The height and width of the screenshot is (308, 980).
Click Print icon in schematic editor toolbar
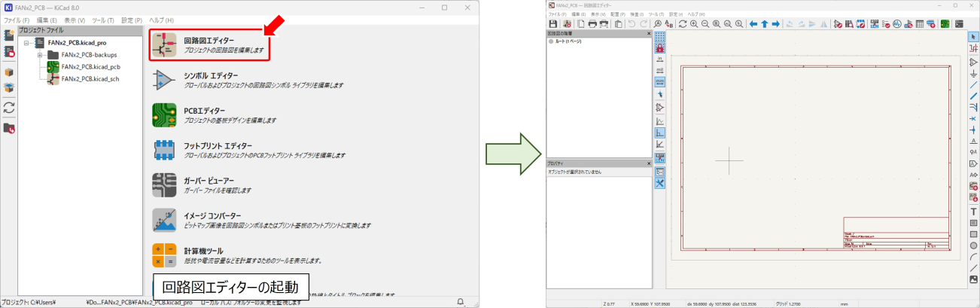tap(592, 24)
